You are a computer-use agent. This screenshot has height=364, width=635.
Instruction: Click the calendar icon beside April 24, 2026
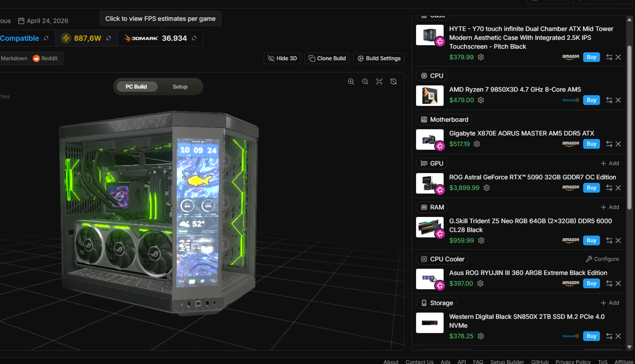[21, 21]
